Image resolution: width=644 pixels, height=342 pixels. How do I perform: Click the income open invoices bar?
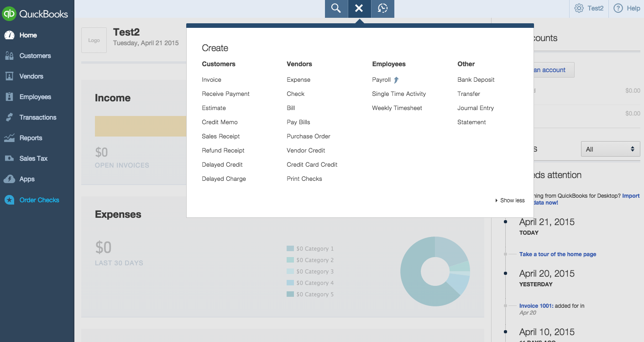141,126
